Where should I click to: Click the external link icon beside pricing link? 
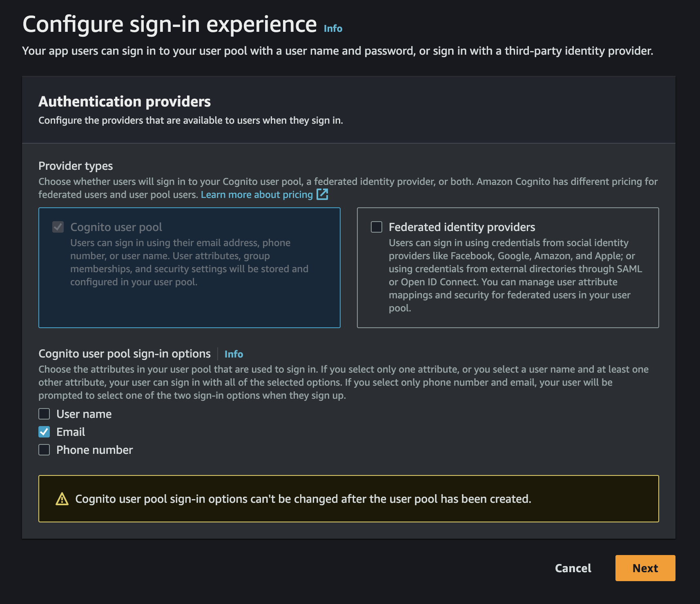click(323, 195)
